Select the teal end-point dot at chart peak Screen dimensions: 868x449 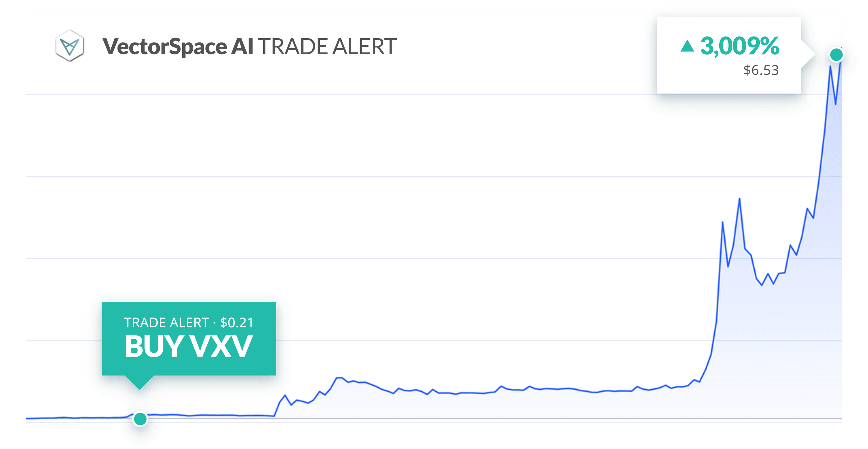836,55
